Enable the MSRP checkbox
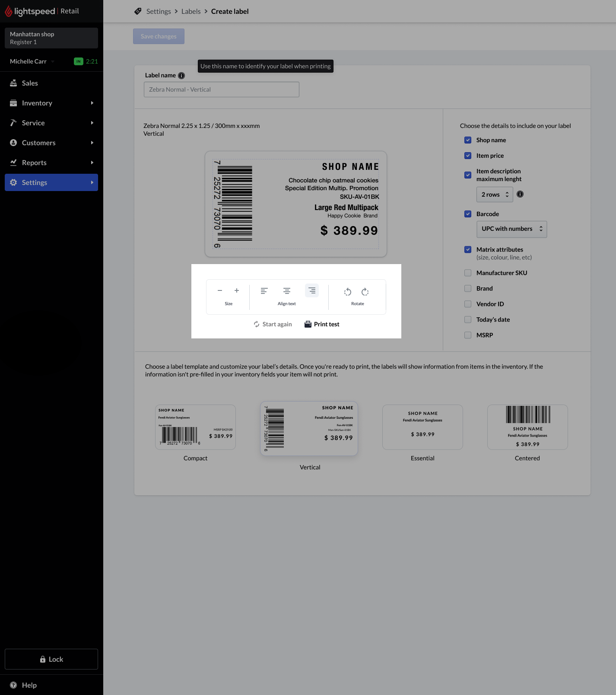The width and height of the screenshot is (616, 695). [x=468, y=335]
